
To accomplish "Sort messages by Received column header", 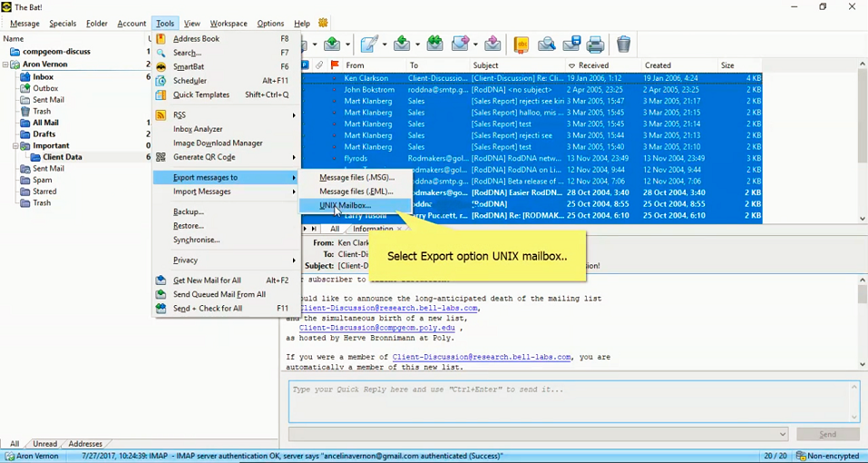I will [603, 65].
